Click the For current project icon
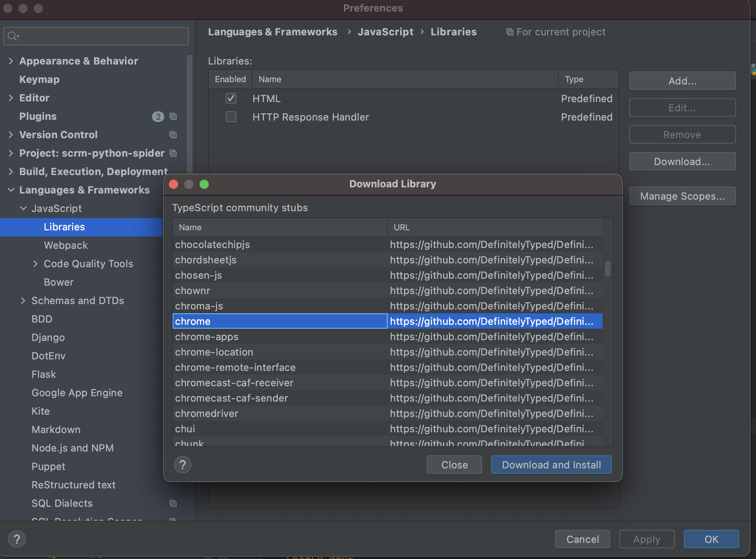Viewport: 756px width, 559px height. point(510,32)
